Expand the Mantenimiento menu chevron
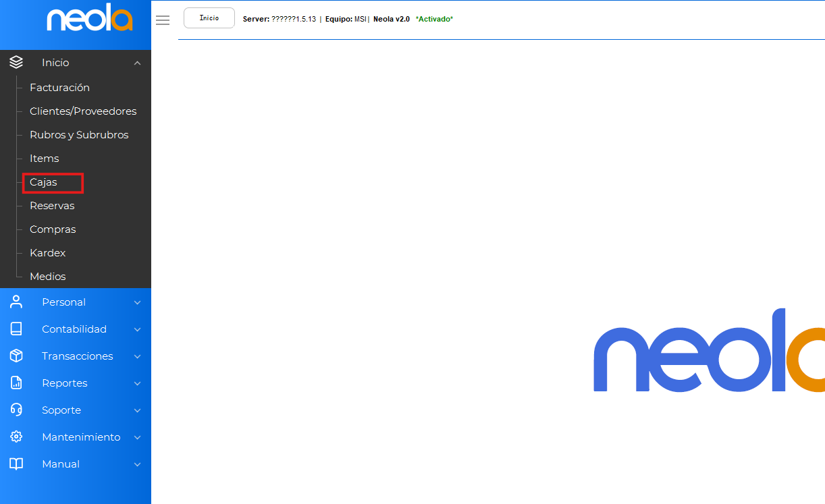The height and width of the screenshot is (504, 825). coord(137,437)
